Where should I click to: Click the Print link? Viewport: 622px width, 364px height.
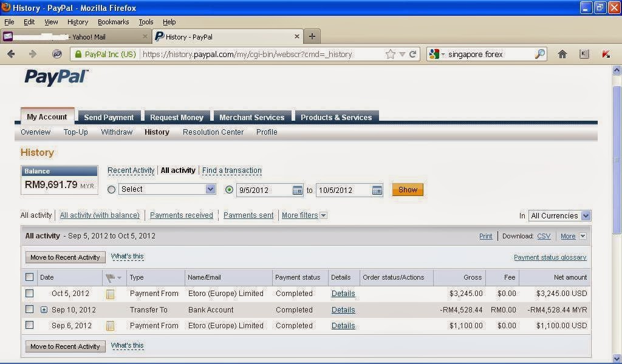click(x=485, y=236)
